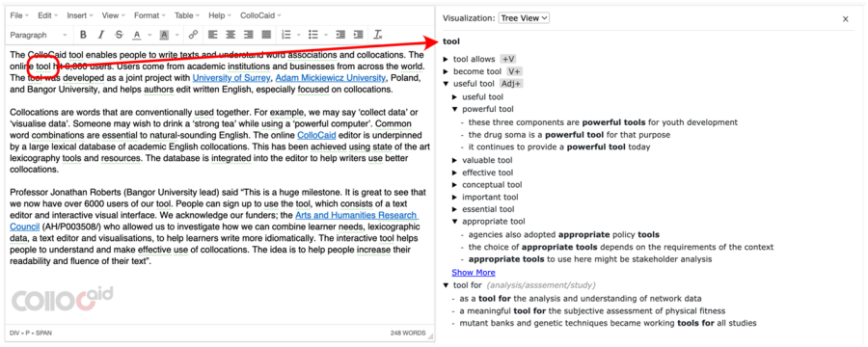Increase indent of paragraph
This screenshot has height=347, width=868.
tap(358, 35)
